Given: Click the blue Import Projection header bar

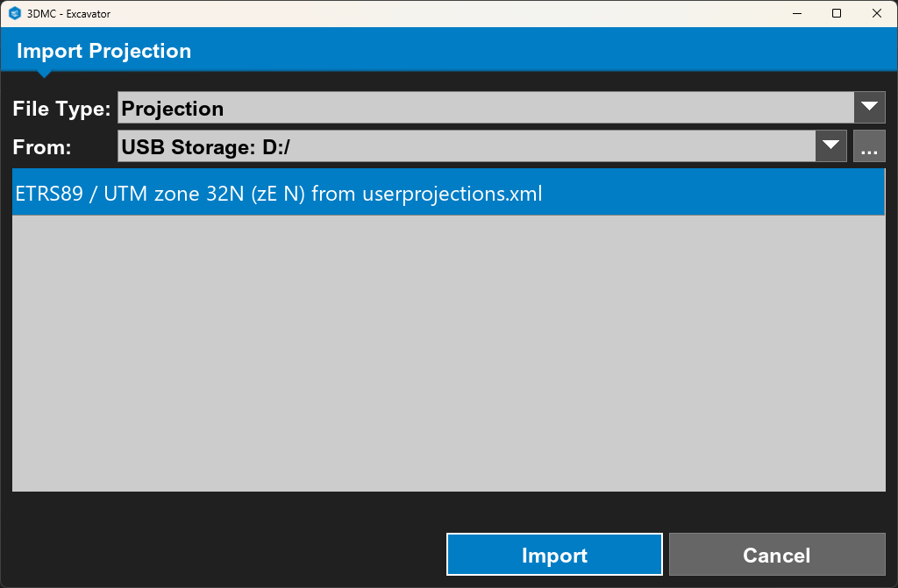Looking at the screenshot, I should pyautogui.click(x=449, y=49).
